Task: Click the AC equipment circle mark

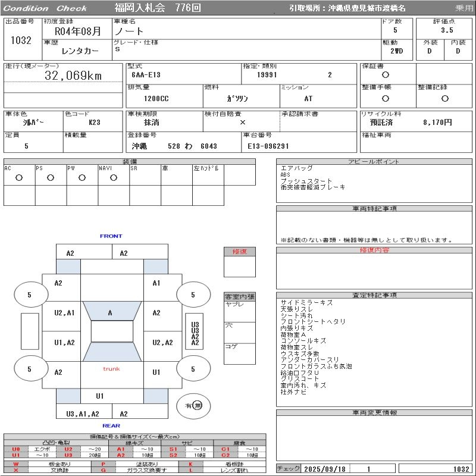Action: pos(19,177)
